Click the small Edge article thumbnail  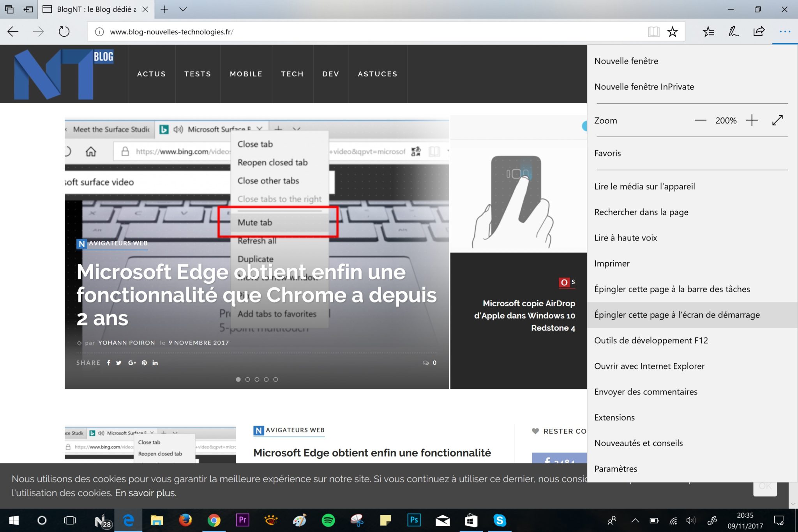coord(150,445)
